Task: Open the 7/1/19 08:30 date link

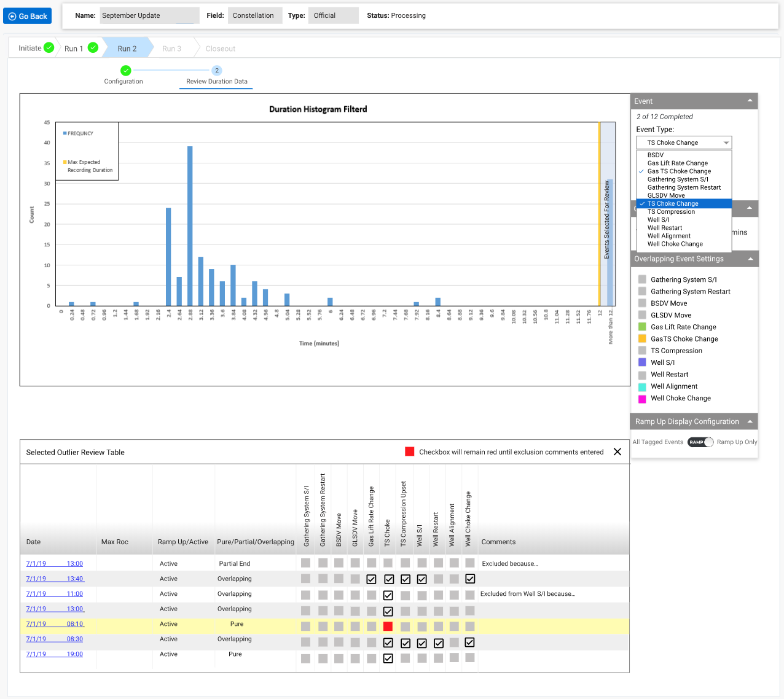Action: (55, 639)
